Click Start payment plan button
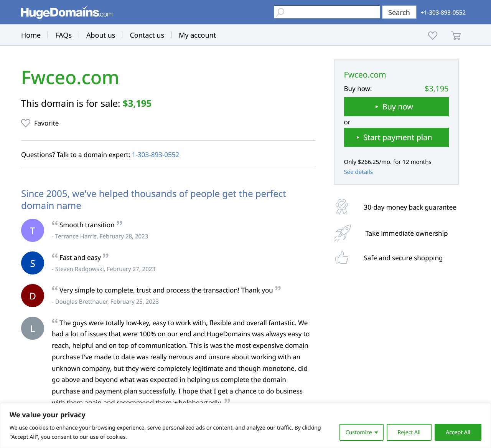 (x=396, y=137)
